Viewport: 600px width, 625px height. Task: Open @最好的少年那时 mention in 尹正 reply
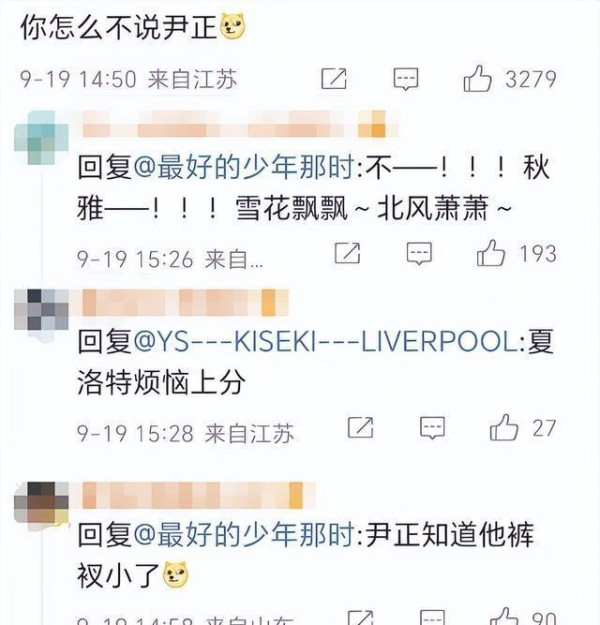pos(243,535)
